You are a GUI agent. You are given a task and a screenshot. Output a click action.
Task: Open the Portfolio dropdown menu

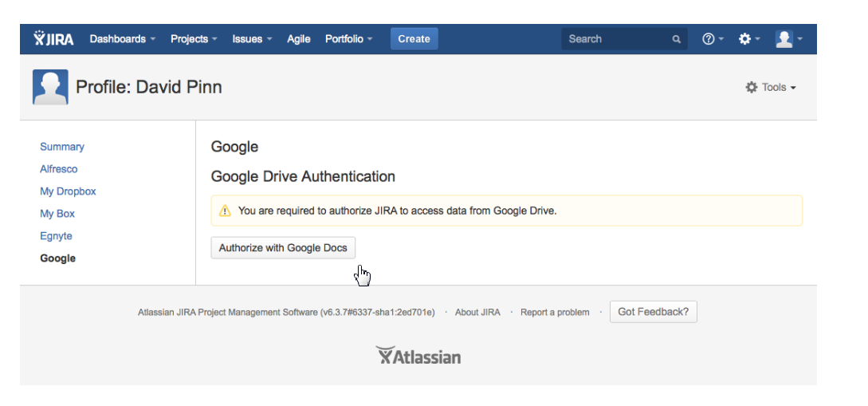click(348, 39)
